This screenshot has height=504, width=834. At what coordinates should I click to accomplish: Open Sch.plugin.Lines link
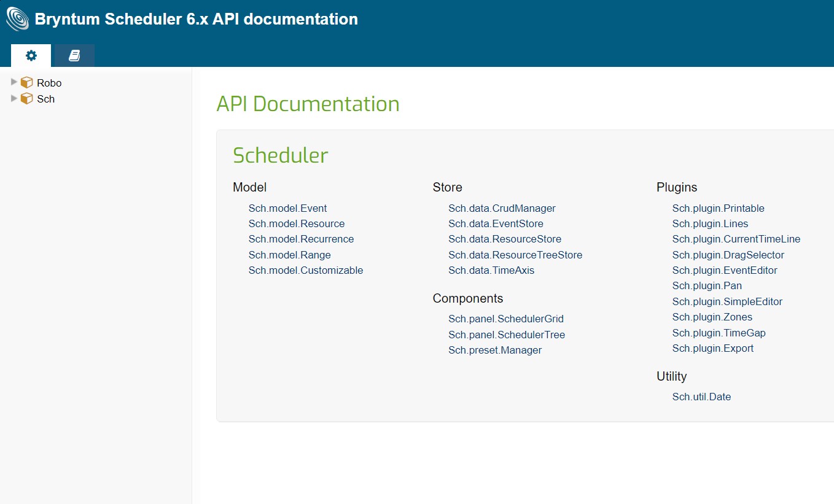point(710,223)
